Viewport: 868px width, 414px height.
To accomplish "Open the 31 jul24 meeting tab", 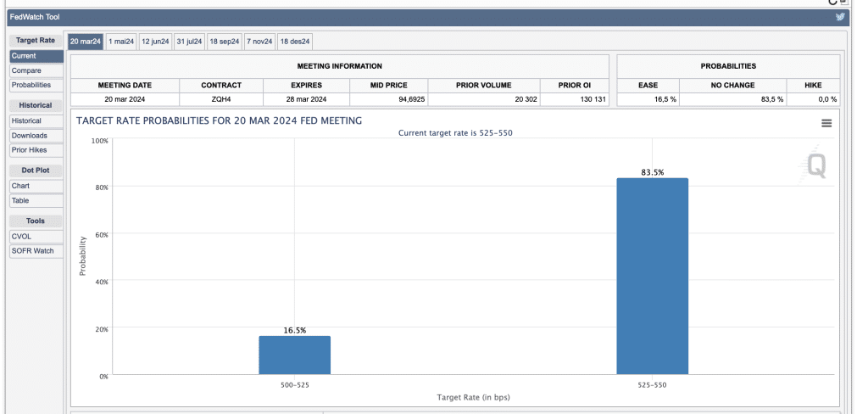I will 189,42.
